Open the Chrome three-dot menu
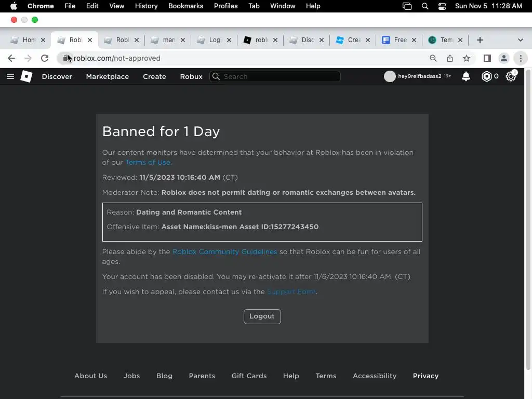The height and width of the screenshot is (399, 532). (x=521, y=58)
